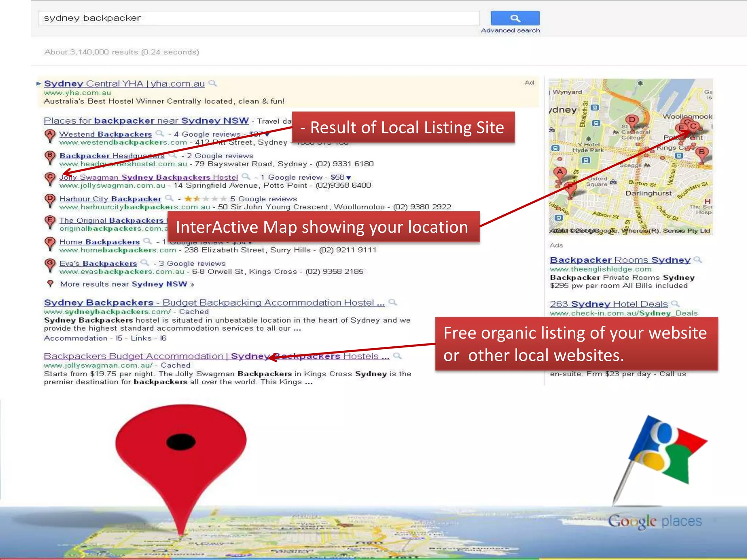Open Backpacker Rooms Sydney ad
The width and height of the screenshot is (747, 560).
[x=620, y=260]
